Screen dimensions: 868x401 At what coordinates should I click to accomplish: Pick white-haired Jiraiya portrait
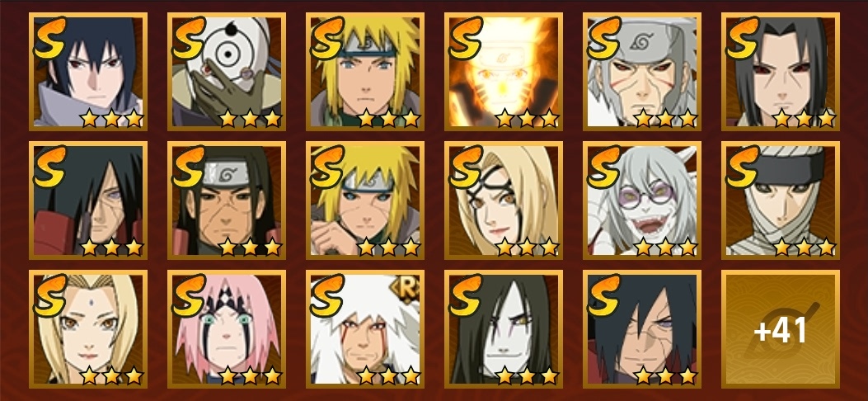click(365, 329)
